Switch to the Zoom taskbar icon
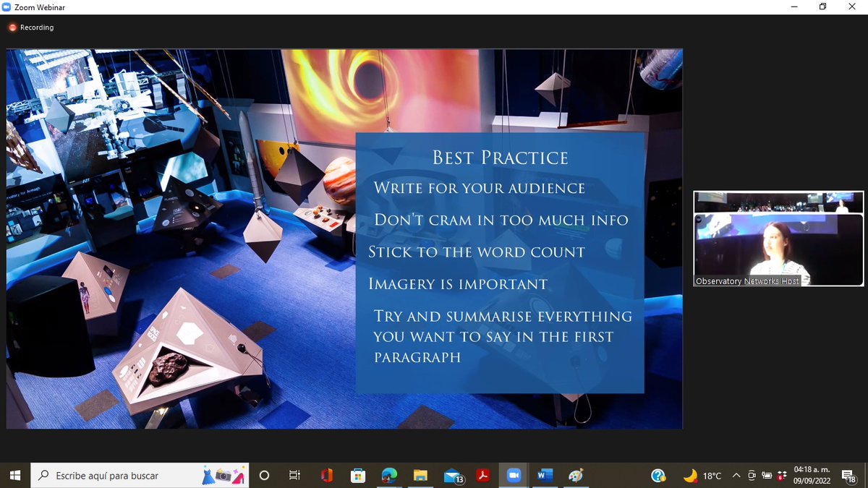The width and height of the screenshot is (868, 488). tap(514, 476)
